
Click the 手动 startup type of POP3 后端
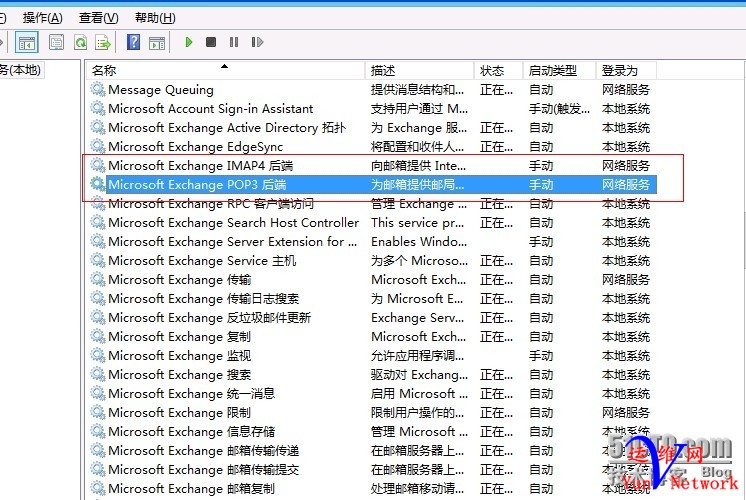point(541,185)
